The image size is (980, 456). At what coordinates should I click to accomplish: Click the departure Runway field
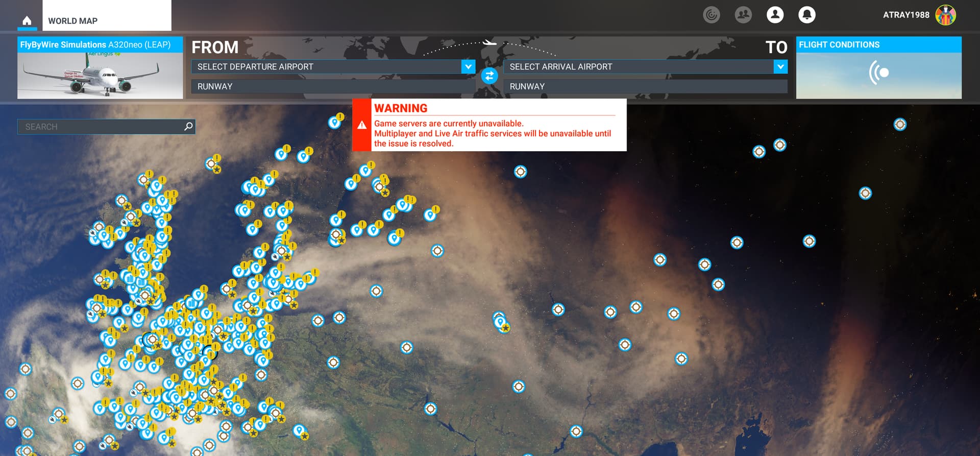point(333,86)
